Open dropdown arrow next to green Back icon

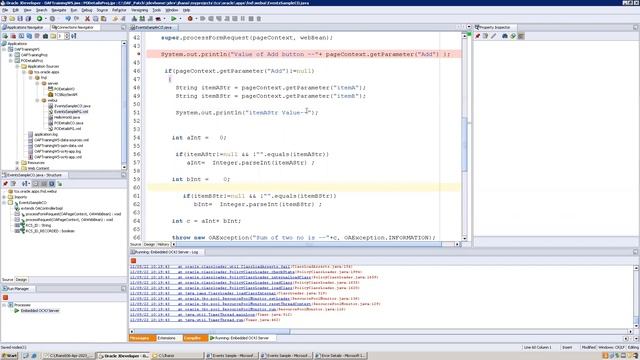[x=45, y=18]
